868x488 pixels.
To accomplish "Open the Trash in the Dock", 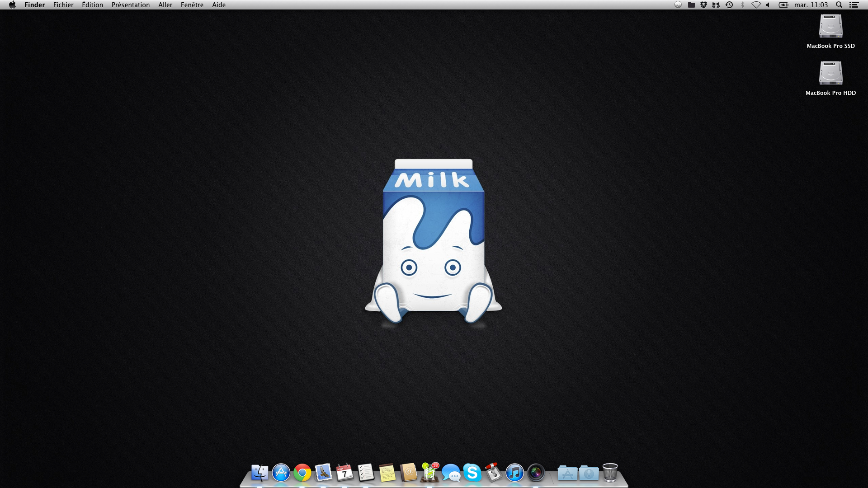I will (x=610, y=473).
